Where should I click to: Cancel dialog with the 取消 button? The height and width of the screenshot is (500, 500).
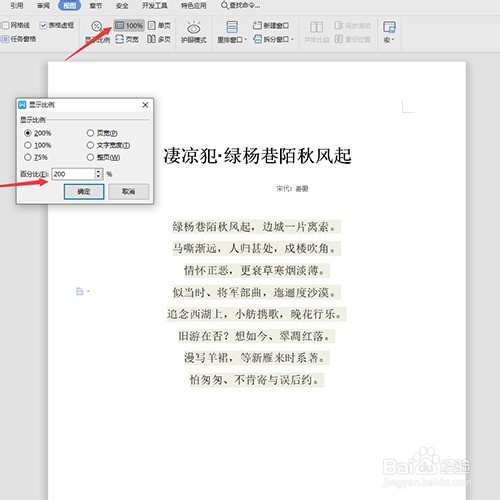129,192
